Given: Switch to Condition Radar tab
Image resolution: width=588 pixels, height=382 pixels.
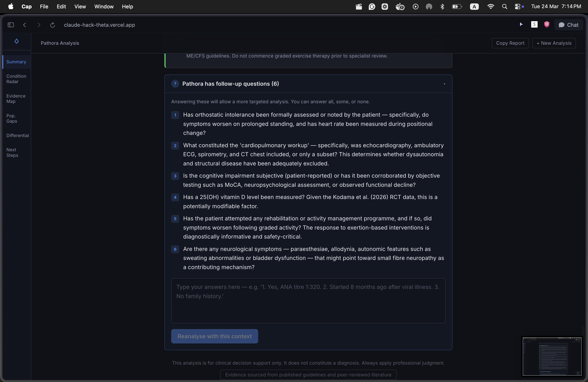Looking at the screenshot, I should click(x=16, y=79).
